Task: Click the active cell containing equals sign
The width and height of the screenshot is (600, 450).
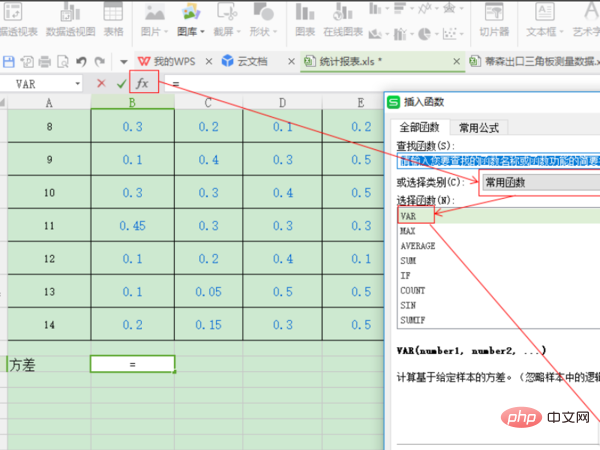Action: (x=133, y=364)
